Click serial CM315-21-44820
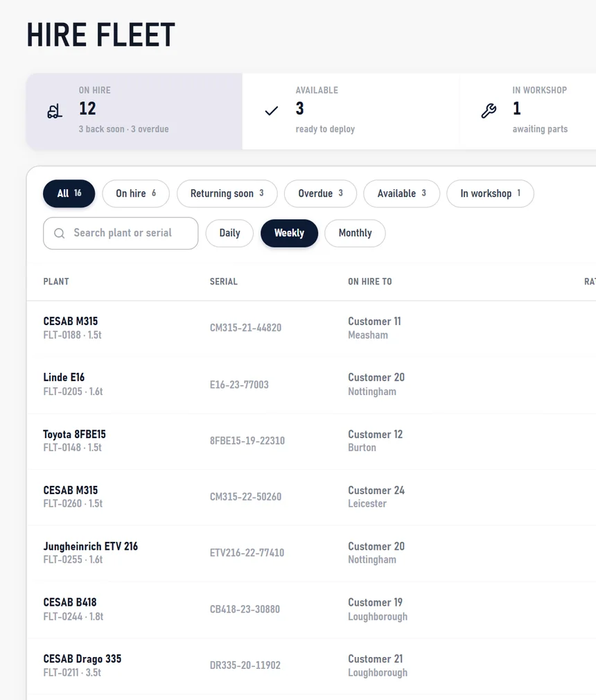 [245, 328]
